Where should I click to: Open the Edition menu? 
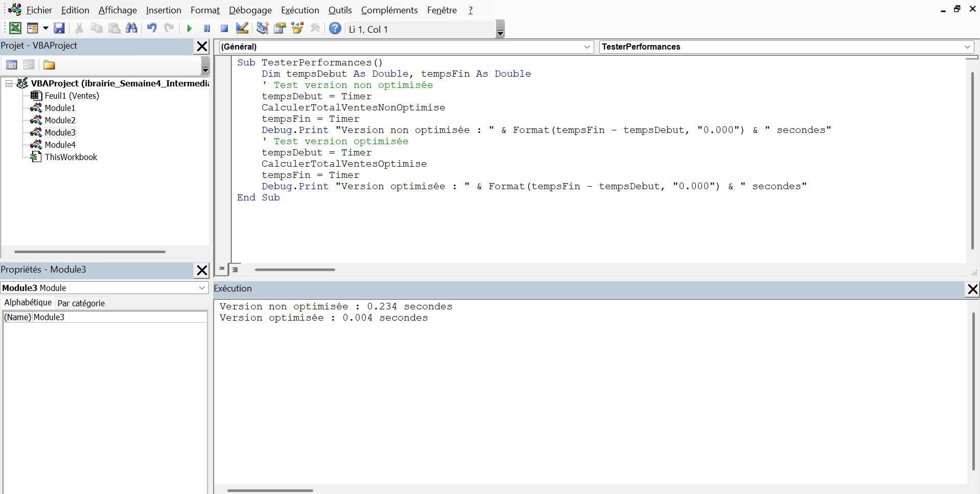[75, 10]
